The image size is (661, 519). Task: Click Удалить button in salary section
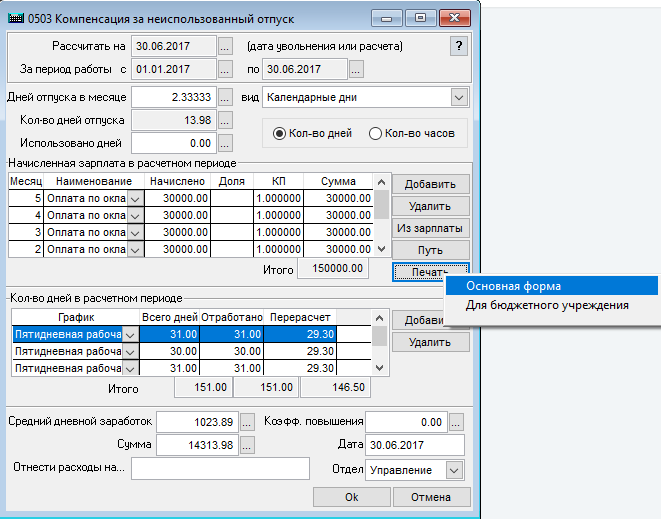pos(430,207)
